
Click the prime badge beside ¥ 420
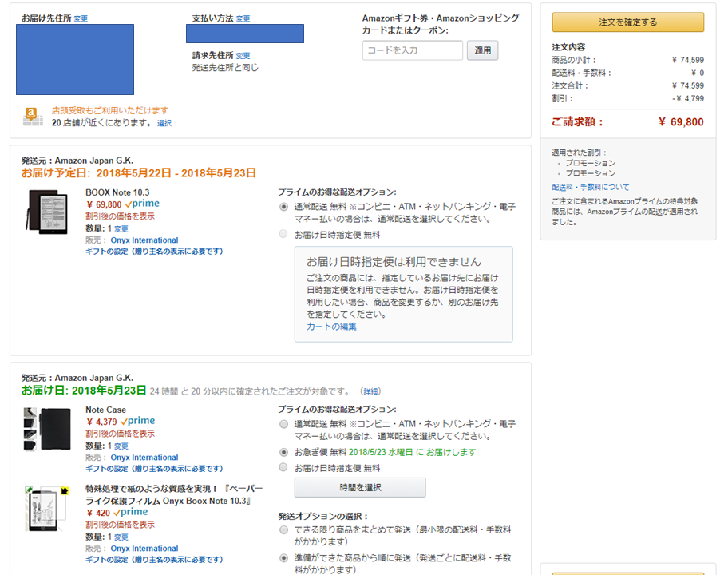[x=131, y=512]
